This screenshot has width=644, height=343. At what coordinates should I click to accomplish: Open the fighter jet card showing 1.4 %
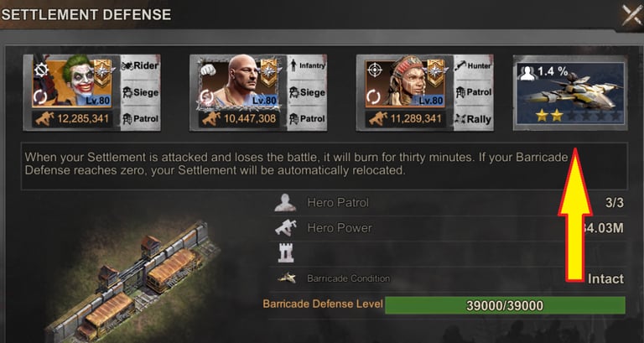click(x=570, y=93)
